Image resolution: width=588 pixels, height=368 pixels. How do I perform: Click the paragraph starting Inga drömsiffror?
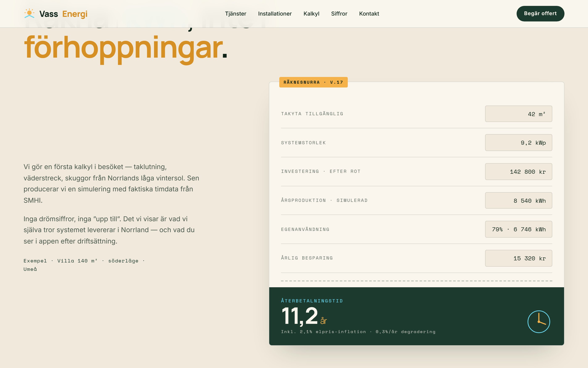[x=109, y=230]
